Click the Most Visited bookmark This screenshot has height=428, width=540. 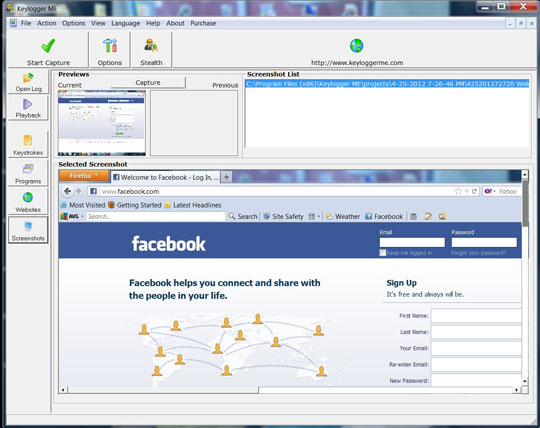[83, 205]
